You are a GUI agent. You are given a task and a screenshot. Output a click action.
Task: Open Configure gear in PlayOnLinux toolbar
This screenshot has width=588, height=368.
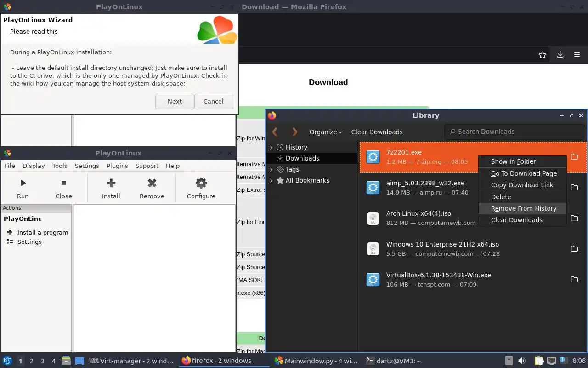pyautogui.click(x=201, y=183)
